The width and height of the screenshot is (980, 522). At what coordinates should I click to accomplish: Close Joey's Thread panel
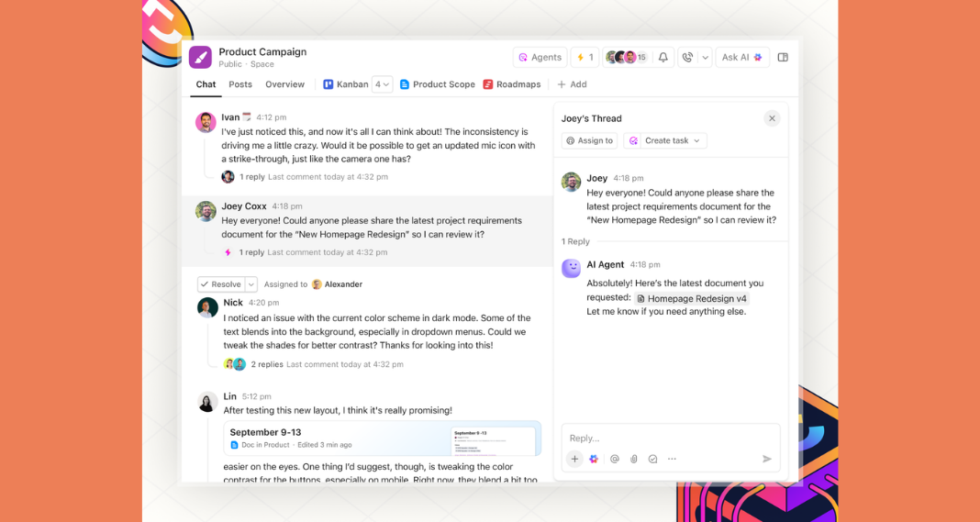coord(772,118)
